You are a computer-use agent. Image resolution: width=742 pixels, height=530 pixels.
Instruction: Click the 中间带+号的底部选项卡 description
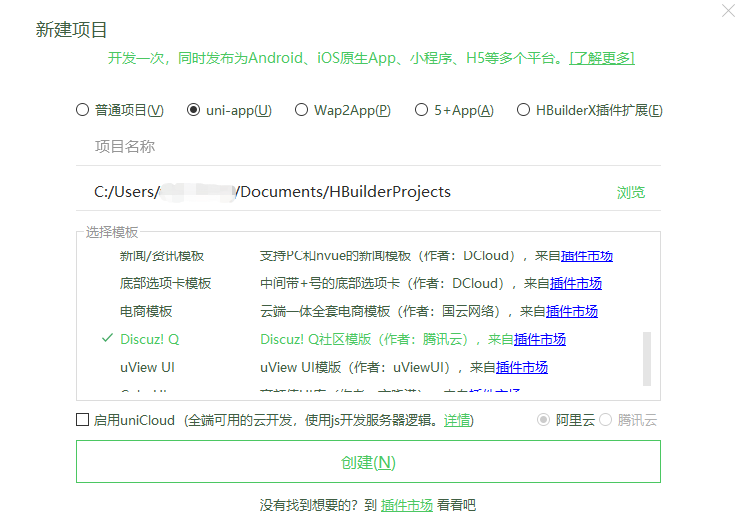tap(330, 283)
